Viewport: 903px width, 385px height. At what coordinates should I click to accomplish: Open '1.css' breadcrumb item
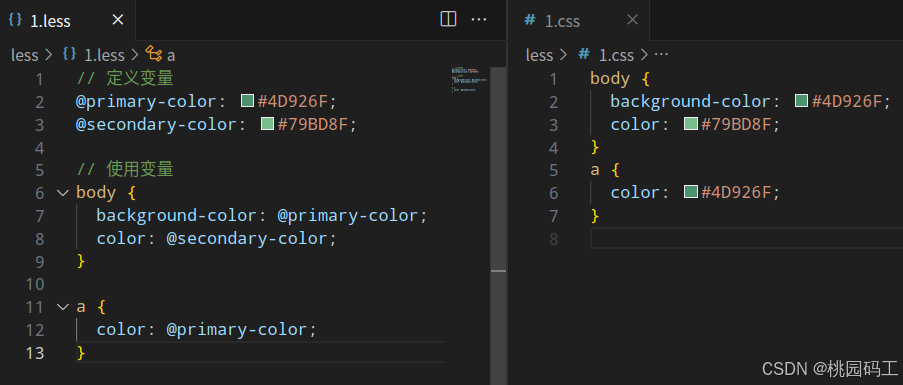[616, 55]
